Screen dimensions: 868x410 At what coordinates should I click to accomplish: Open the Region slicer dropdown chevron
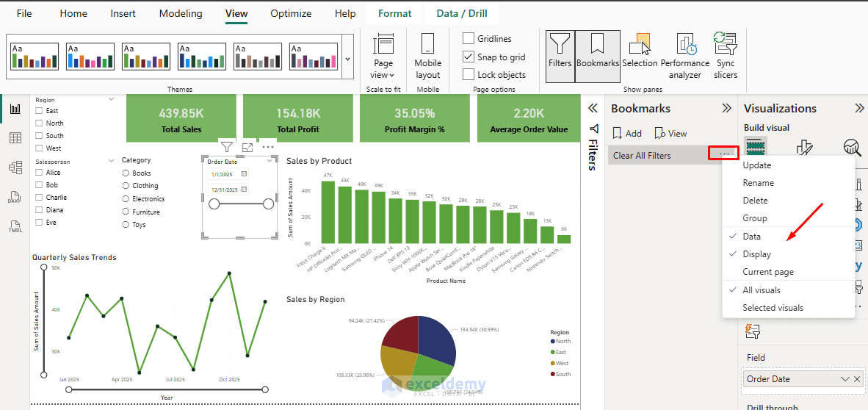click(x=112, y=99)
